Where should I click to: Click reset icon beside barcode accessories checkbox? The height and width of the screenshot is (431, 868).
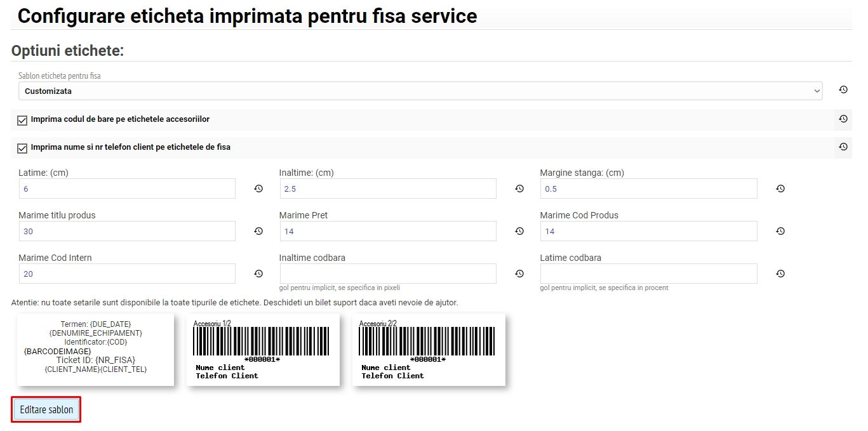(843, 119)
